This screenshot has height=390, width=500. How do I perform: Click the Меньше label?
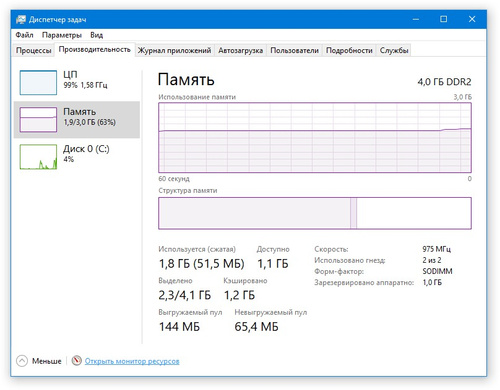coord(47,361)
